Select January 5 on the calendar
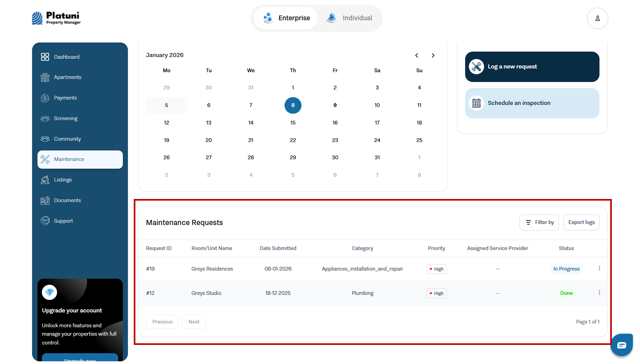This screenshot has width=640, height=364. 166,105
